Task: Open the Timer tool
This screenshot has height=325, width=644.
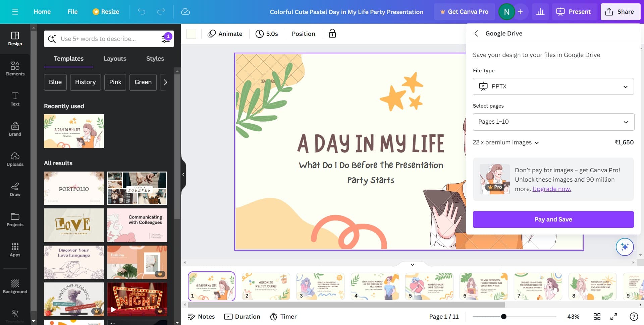Action: (273, 316)
